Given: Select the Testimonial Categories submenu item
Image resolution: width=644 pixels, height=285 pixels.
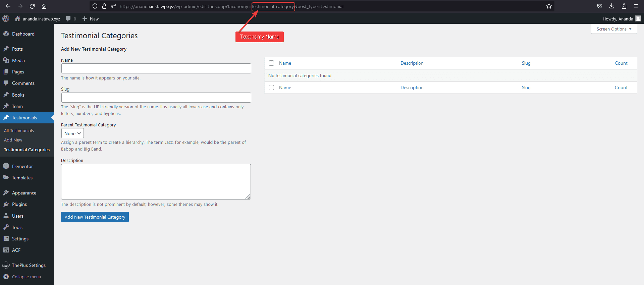Looking at the screenshot, I should pos(27,150).
